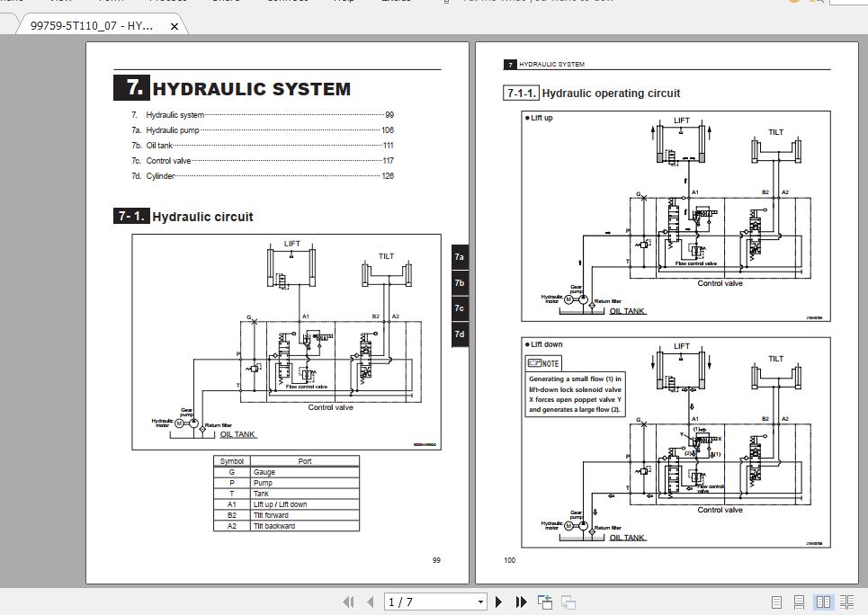Screen dimensions: 868x615
Task: Open the View menu
Action: [x=58, y=2]
